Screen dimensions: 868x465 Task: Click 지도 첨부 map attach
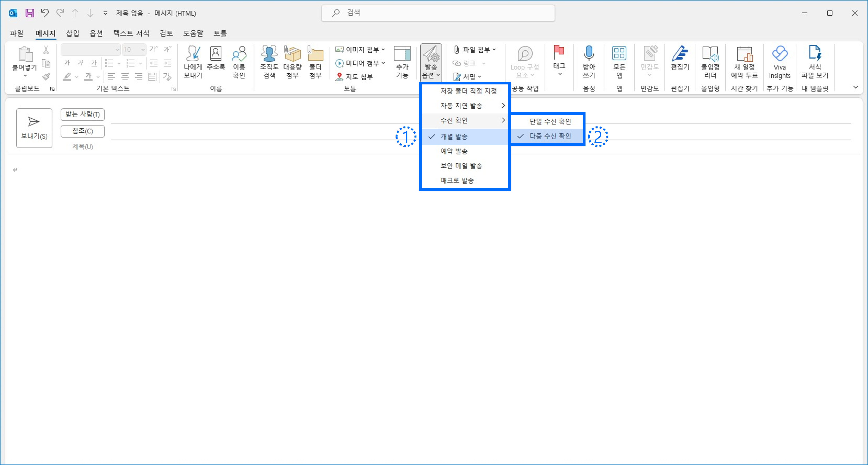pos(354,77)
